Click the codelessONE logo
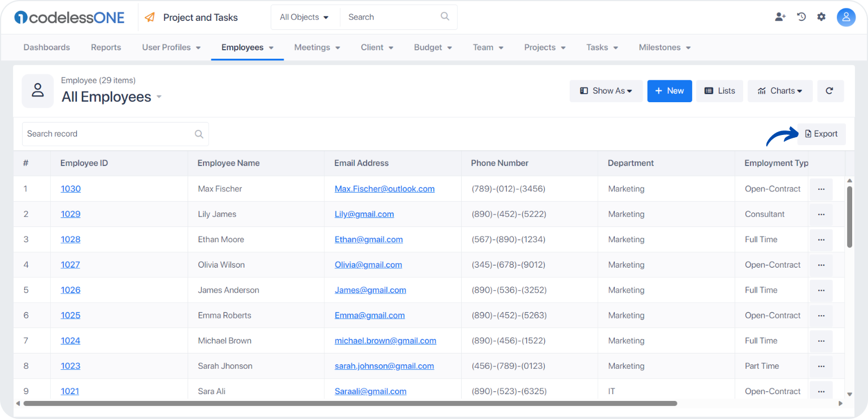This screenshot has height=419, width=868. (x=70, y=18)
